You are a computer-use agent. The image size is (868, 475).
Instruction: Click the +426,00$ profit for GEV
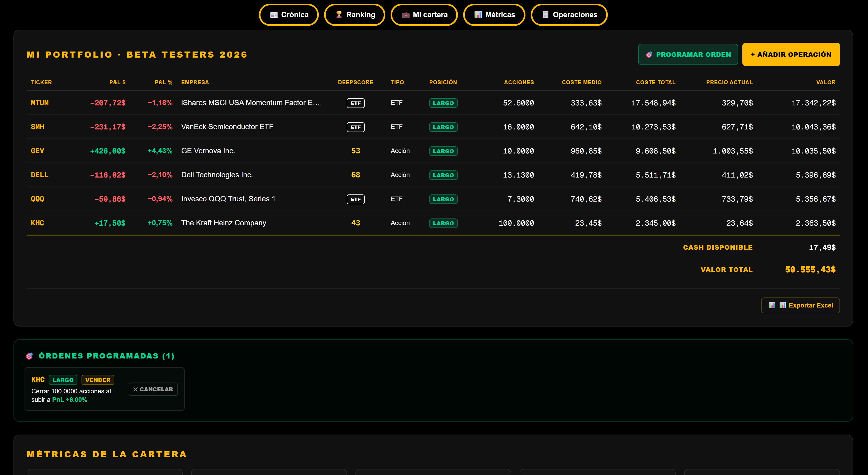[108, 151]
